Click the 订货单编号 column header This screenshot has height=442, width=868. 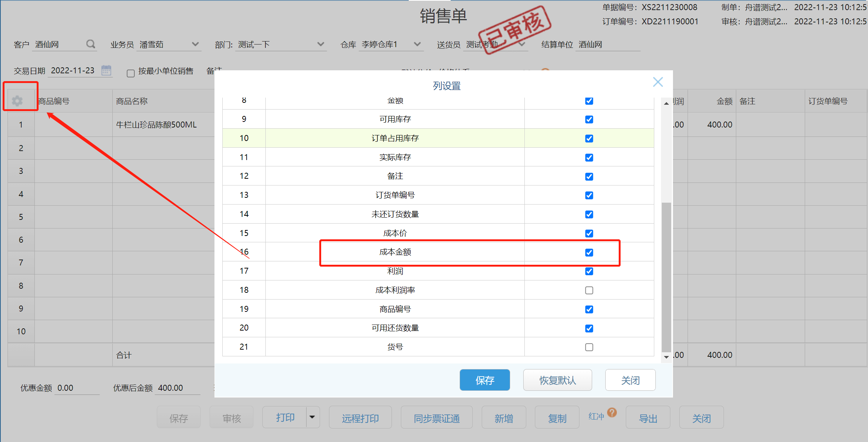[828, 101]
